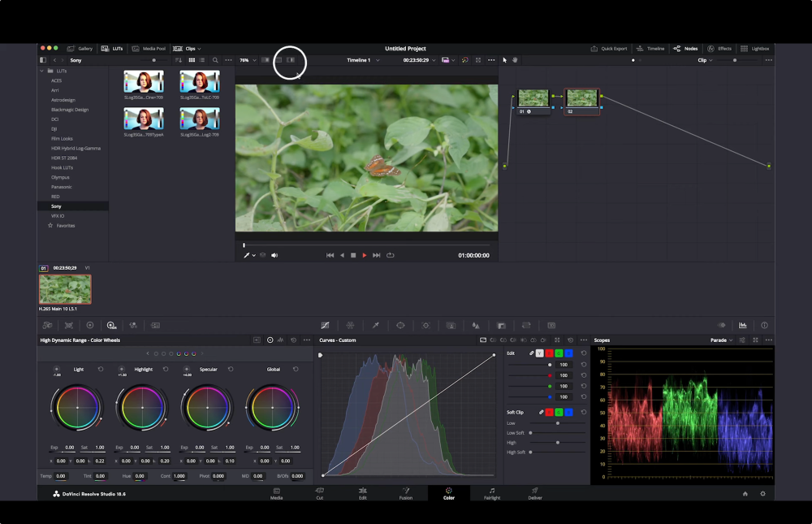Screen dimensions: 812x524
Task: Open the Clips dropdown arrow
Action: click(x=200, y=49)
